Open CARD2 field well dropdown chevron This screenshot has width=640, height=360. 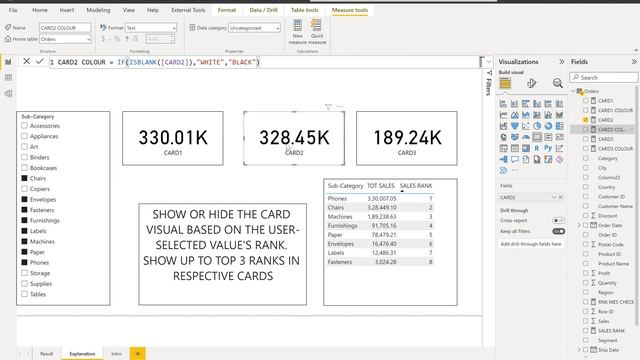pyautogui.click(x=554, y=197)
